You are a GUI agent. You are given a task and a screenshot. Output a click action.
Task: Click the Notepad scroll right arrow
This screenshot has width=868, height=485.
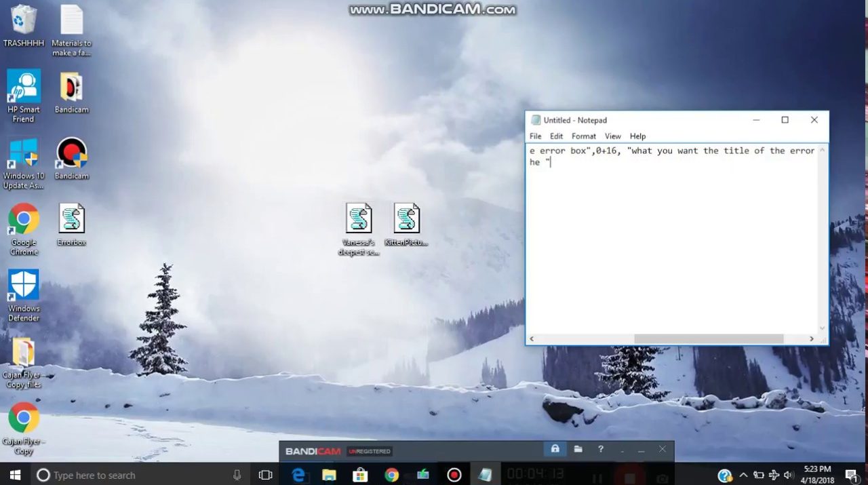[811, 338]
